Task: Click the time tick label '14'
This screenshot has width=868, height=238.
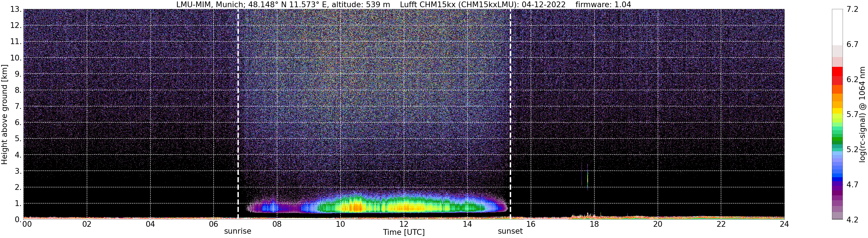Action: [x=467, y=224]
